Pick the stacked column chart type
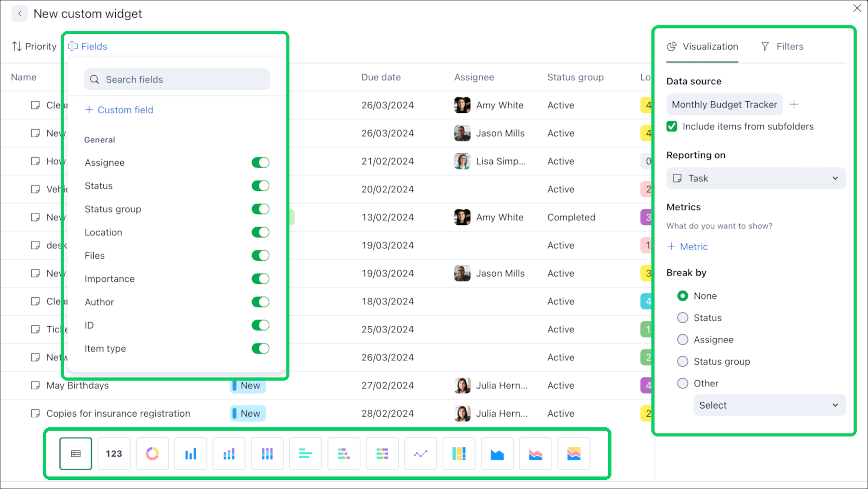The width and height of the screenshot is (868, 489). [x=229, y=453]
